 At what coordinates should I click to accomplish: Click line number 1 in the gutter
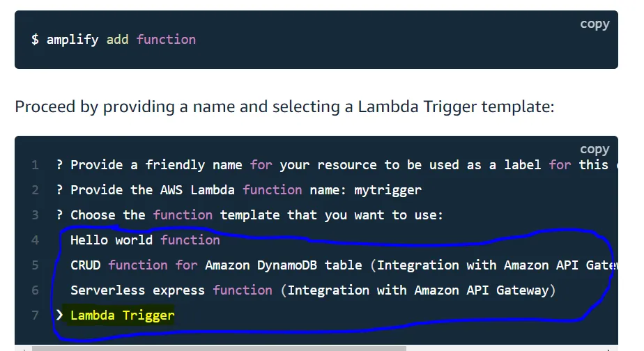(x=35, y=165)
